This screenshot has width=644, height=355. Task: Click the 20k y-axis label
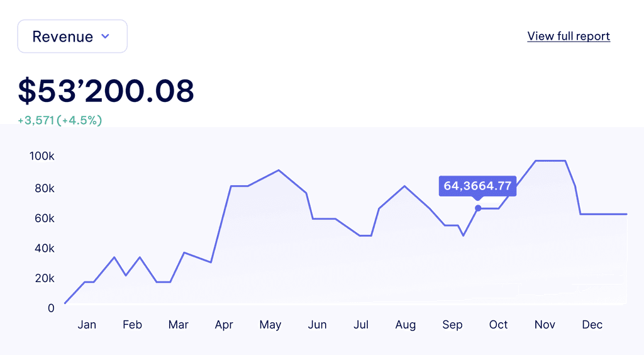click(x=45, y=278)
